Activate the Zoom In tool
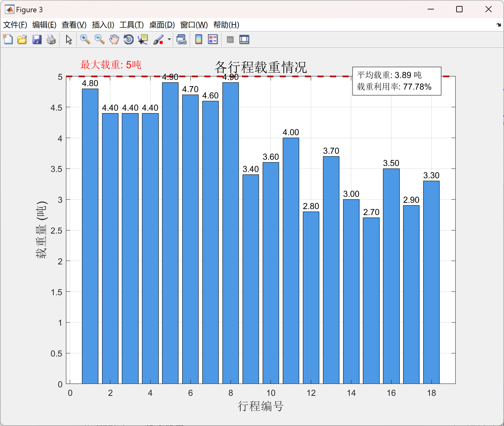The height and width of the screenshot is (426, 504). point(85,39)
